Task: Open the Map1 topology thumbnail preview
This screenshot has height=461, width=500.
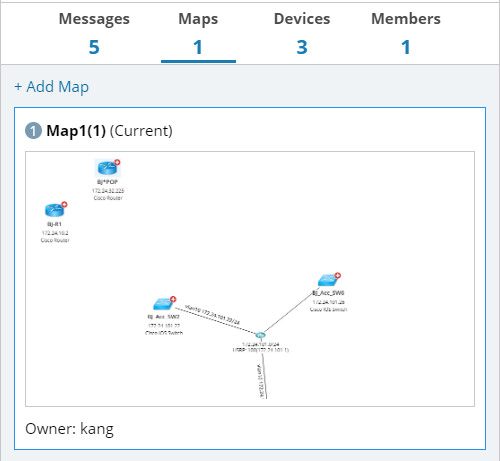Action: 250,279
